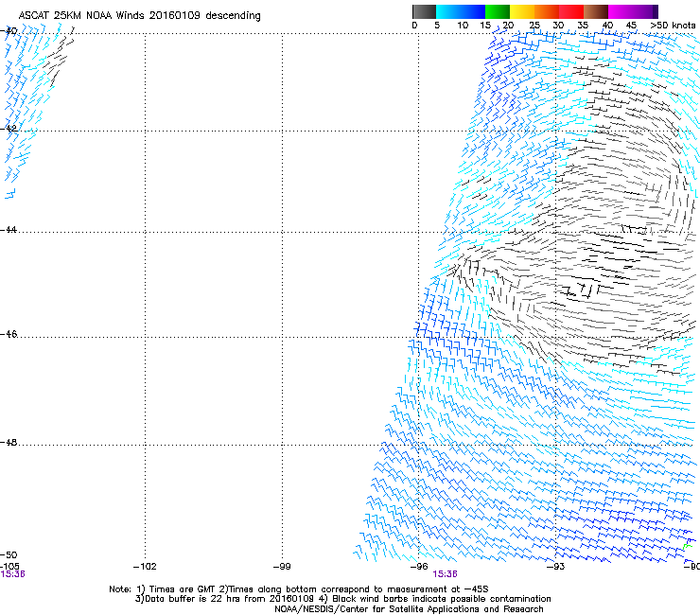The image size is (700, 615).
Task: Click latitude label "-50"
Action: (9, 554)
